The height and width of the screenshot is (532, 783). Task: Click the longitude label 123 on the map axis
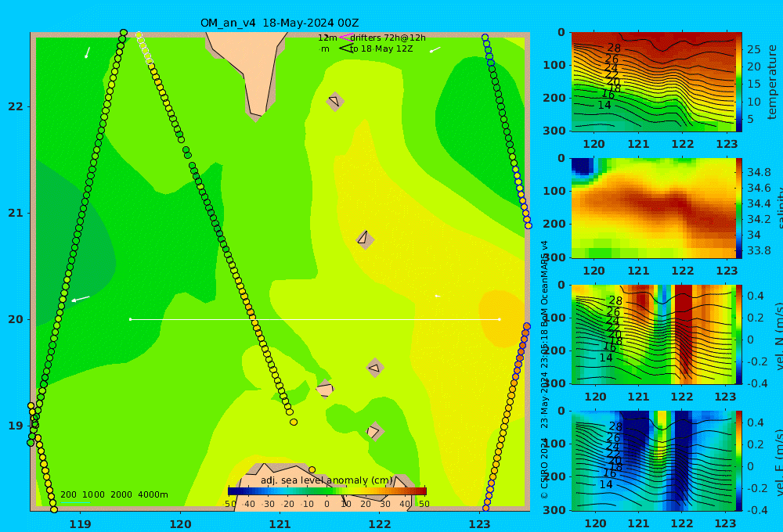480,524
